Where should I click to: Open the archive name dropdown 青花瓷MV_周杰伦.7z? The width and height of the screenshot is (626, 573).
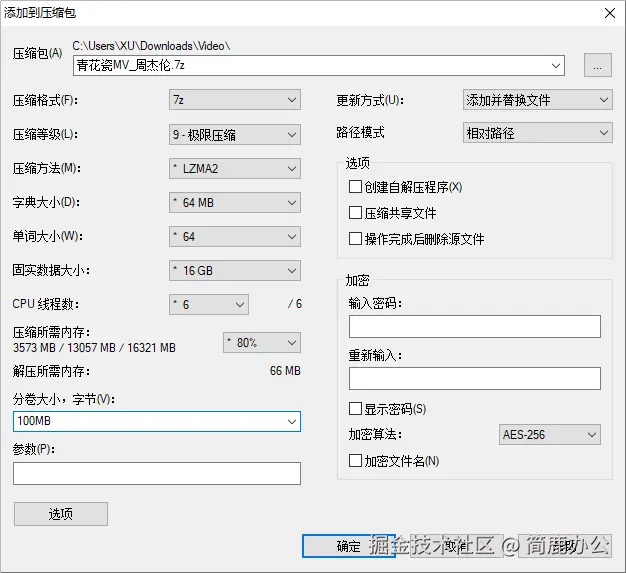click(x=319, y=65)
